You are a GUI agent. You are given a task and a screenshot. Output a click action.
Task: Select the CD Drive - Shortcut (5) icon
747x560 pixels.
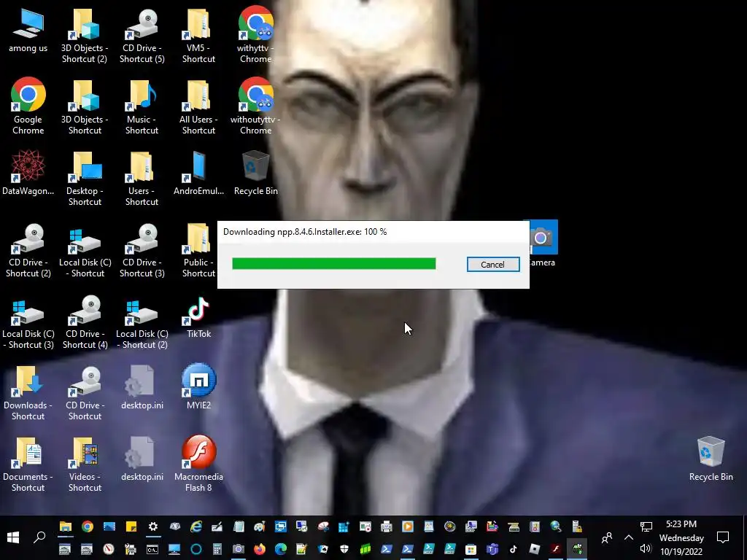click(x=142, y=34)
